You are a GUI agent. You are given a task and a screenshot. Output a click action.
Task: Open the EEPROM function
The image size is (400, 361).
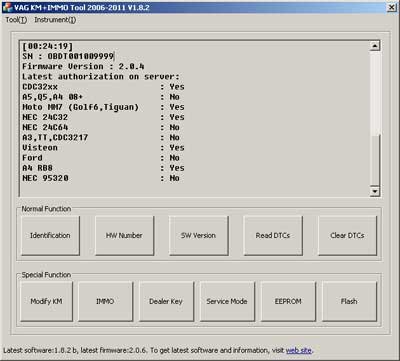click(x=288, y=301)
